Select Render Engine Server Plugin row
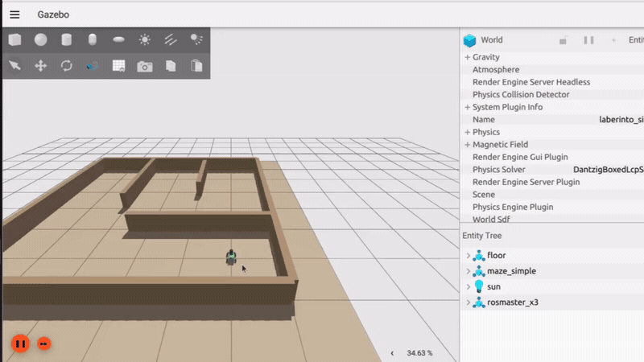Screen dimensions: 644x362 tap(553, 182)
